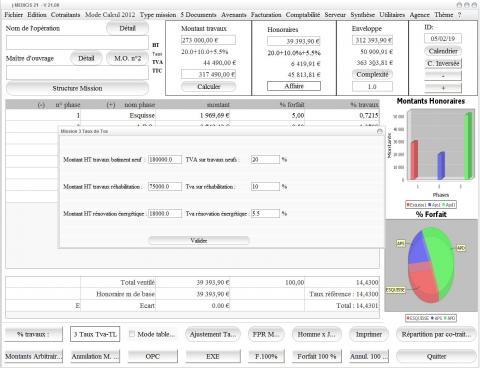Click the (+) add phase header control

[x=111, y=105]
